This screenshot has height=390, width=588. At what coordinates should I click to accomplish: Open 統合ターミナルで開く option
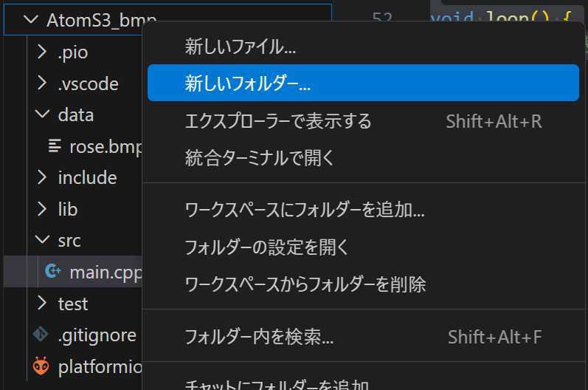[x=260, y=157]
